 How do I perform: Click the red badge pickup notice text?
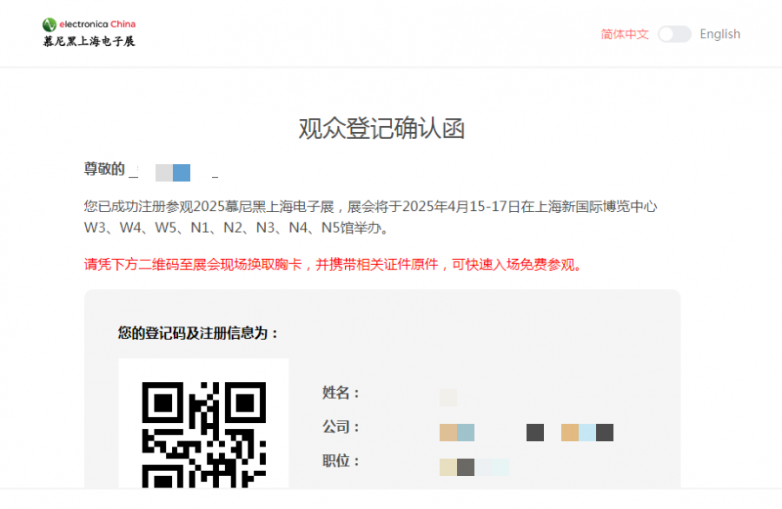point(333,265)
